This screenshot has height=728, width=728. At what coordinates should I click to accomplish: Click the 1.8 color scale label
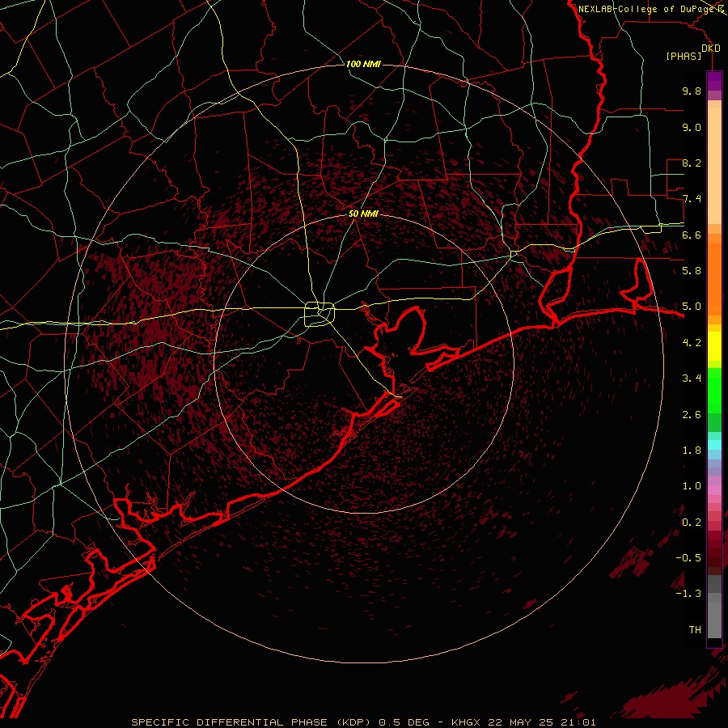pos(692,451)
